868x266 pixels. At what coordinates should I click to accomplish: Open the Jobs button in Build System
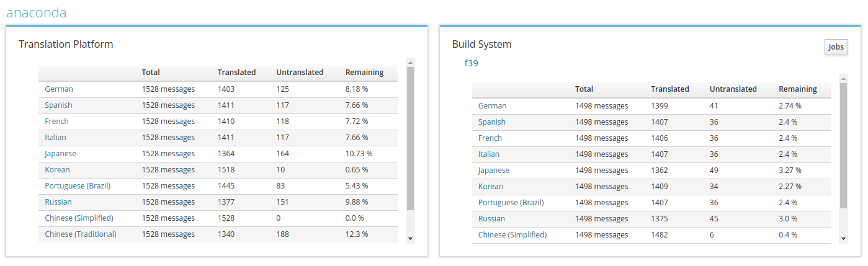[x=836, y=47]
